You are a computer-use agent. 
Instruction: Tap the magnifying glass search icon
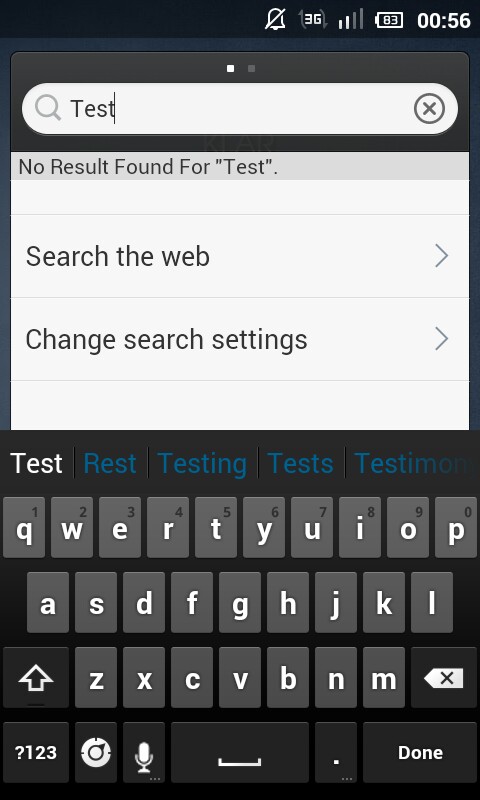(48, 108)
